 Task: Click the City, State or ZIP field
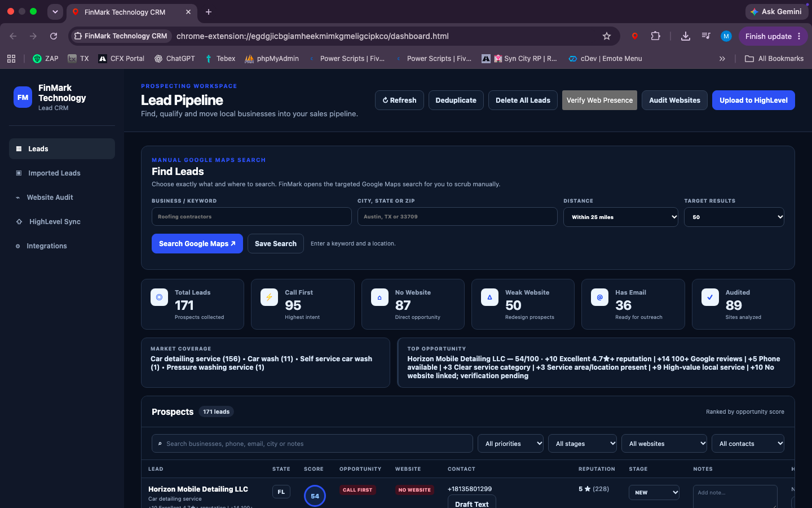pos(457,217)
